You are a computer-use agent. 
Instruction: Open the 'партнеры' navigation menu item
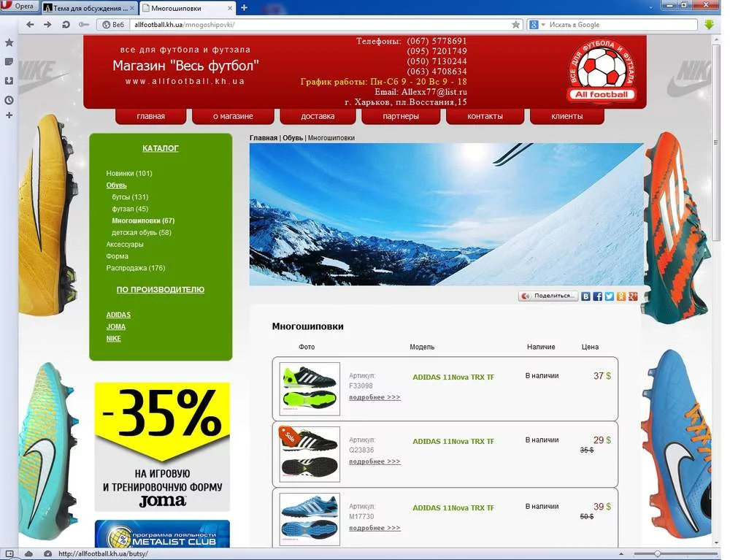click(401, 116)
